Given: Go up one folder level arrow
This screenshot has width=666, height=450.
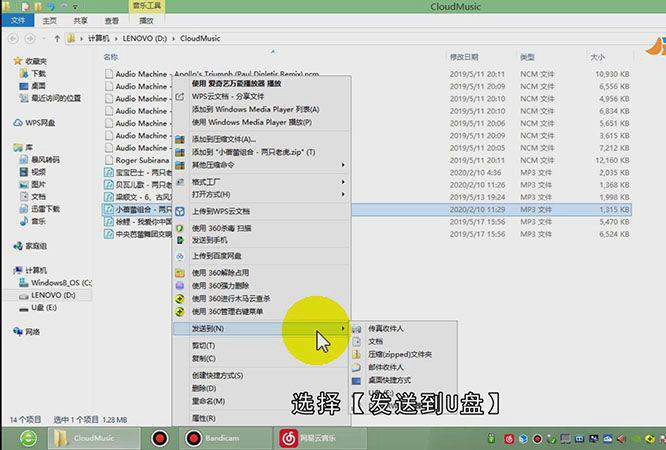Looking at the screenshot, I should click(x=57, y=38).
